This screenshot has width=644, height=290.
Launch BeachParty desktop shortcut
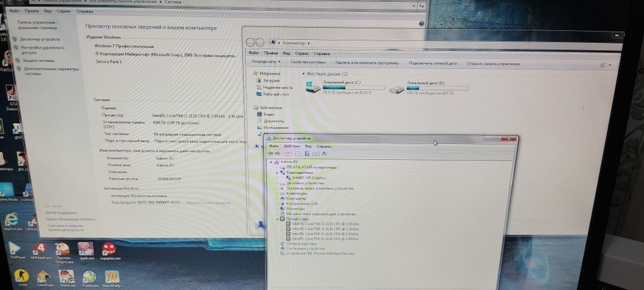[111, 278]
